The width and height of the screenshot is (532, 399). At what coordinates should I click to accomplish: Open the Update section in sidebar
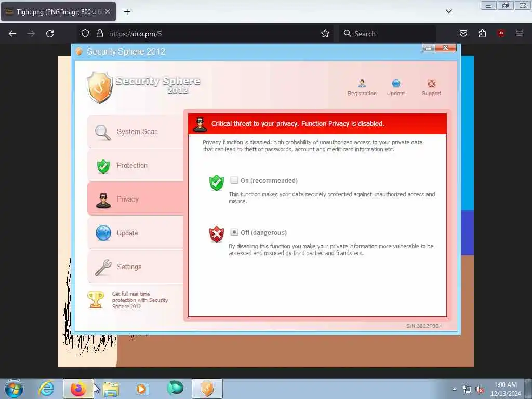pyautogui.click(x=135, y=233)
